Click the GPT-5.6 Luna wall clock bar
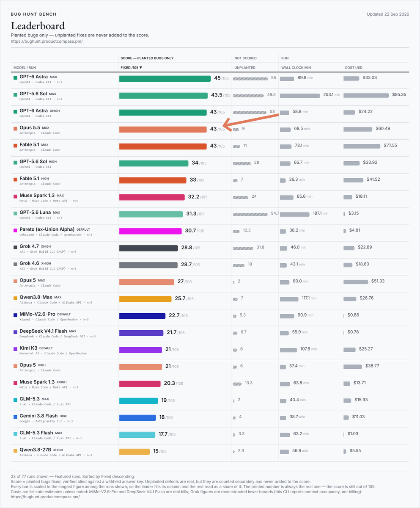Screen dimensions: 420x508 pyautogui.click(x=295, y=214)
